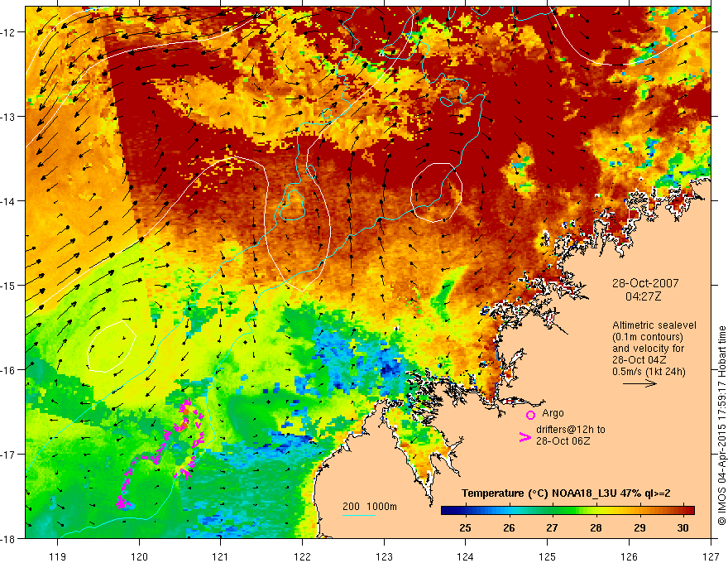Click the magenta drifter arrowhead legend symbol
This screenshot has width=728, height=563.
(x=524, y=437)
